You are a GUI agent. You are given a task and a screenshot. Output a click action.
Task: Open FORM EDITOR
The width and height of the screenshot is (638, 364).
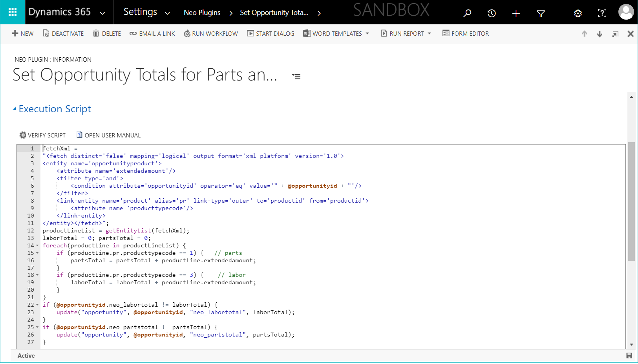[466, 33]
